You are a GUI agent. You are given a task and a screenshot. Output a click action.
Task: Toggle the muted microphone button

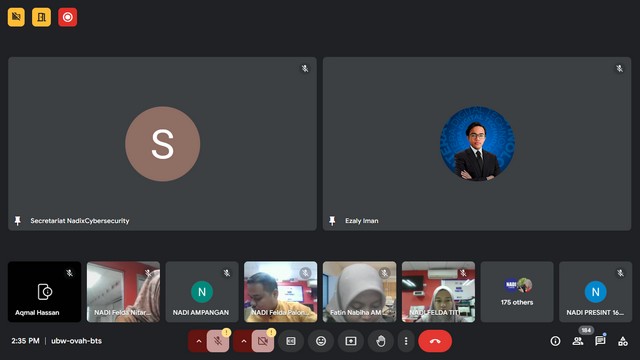pos(218,341)
